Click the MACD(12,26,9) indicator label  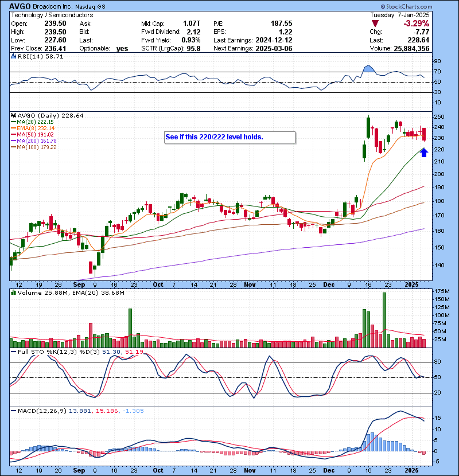(42, 411)
